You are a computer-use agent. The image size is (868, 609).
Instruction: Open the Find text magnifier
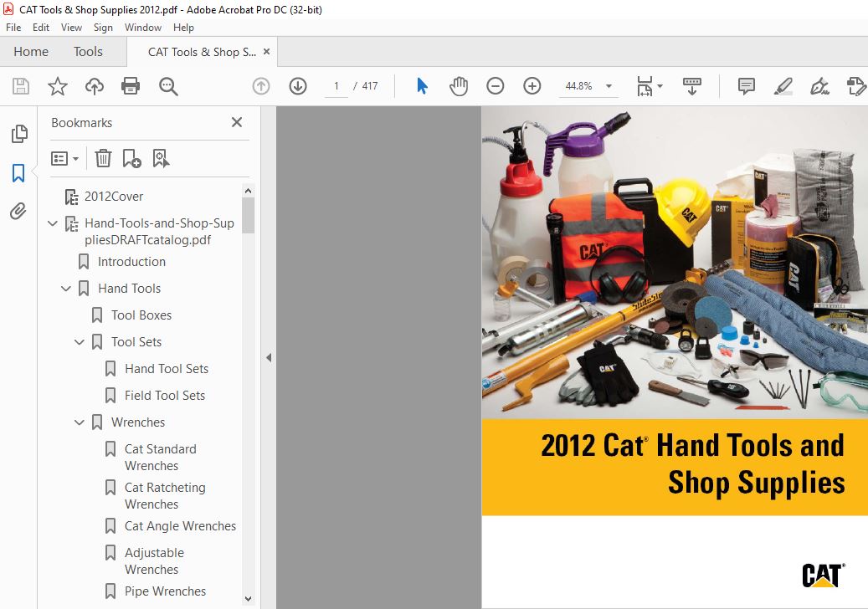[167, 86]
